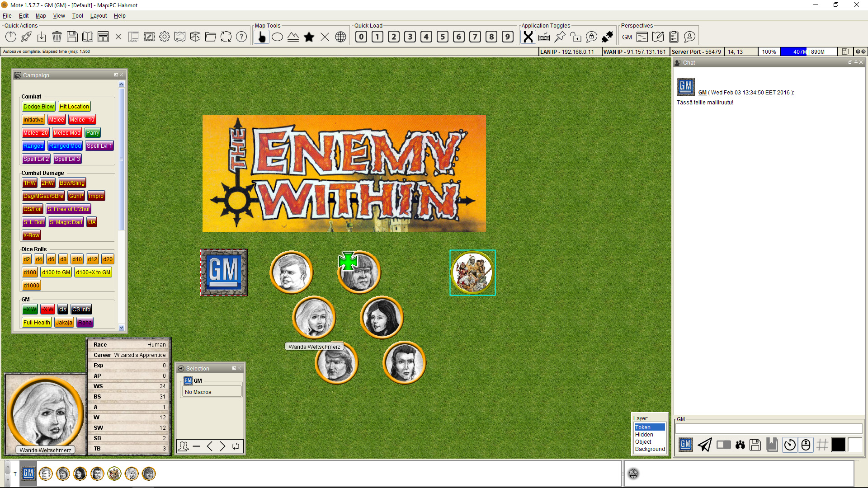
Task: Select the pointer hand map tool
Action: [261, 37]
